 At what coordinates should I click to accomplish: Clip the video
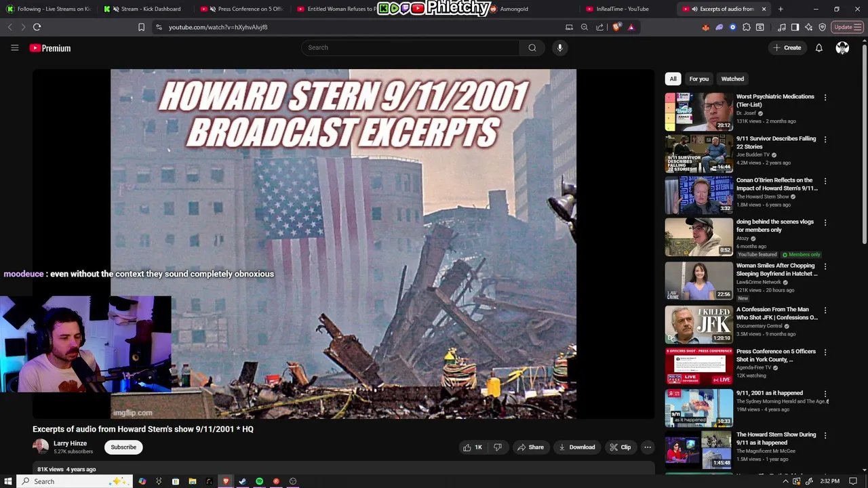click(x=620, y=447)
